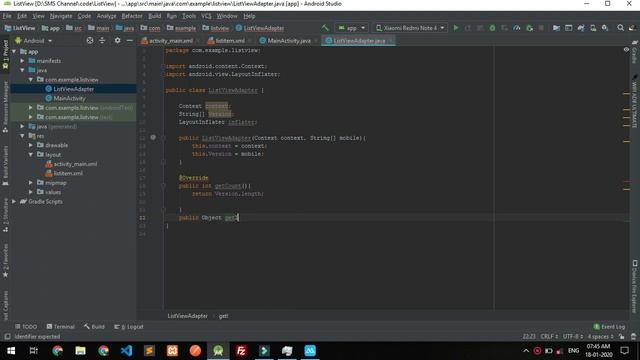The image size is (640, 360).
Task: Click the Attach Debugger to process icon
Action: point(529,28)
